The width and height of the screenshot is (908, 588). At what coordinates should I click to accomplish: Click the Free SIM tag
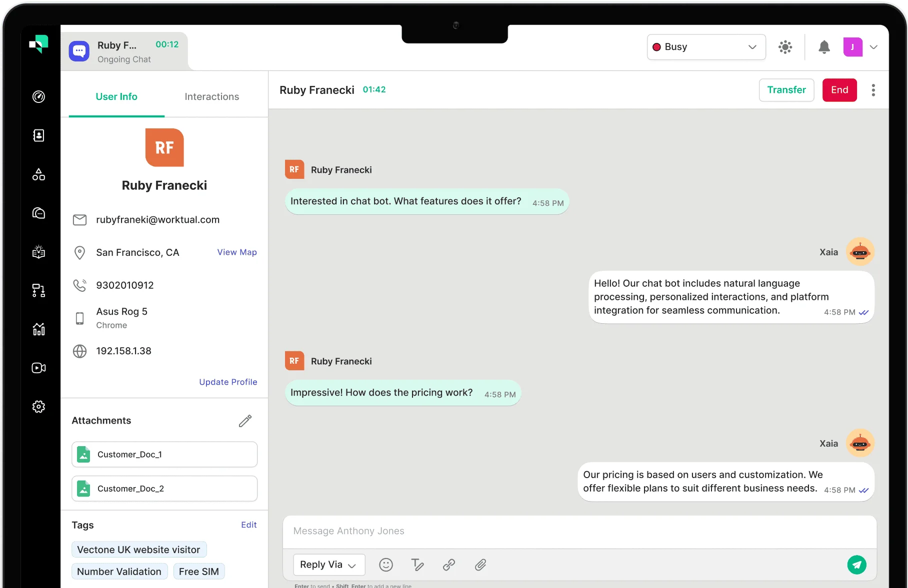click(x=199, y=572)
